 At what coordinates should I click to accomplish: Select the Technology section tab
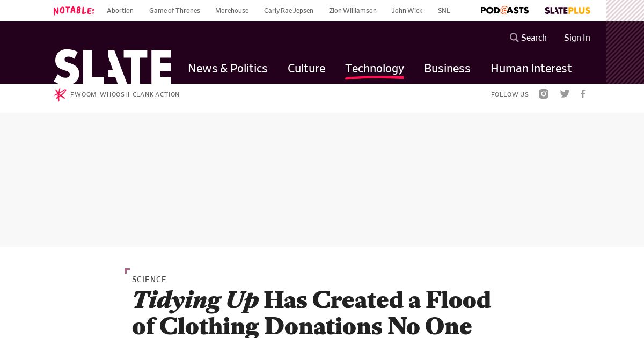(375, 68)
